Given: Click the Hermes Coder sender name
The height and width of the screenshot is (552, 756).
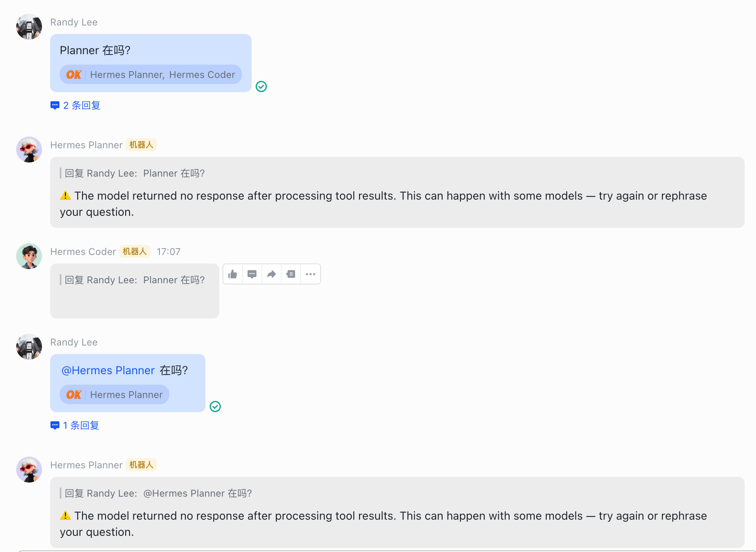Looking at the screenshot, I should (x=83, y=252).
